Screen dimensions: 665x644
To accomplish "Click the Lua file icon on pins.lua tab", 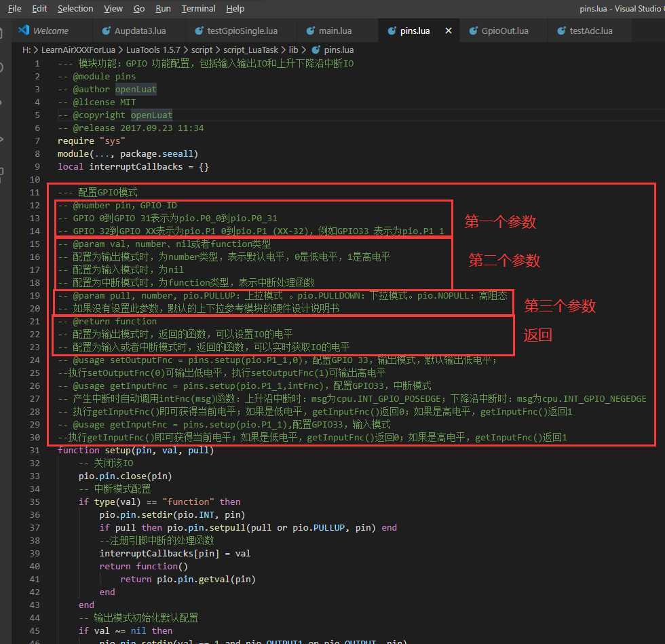I will pyautogui.click(x=392, y=31).
